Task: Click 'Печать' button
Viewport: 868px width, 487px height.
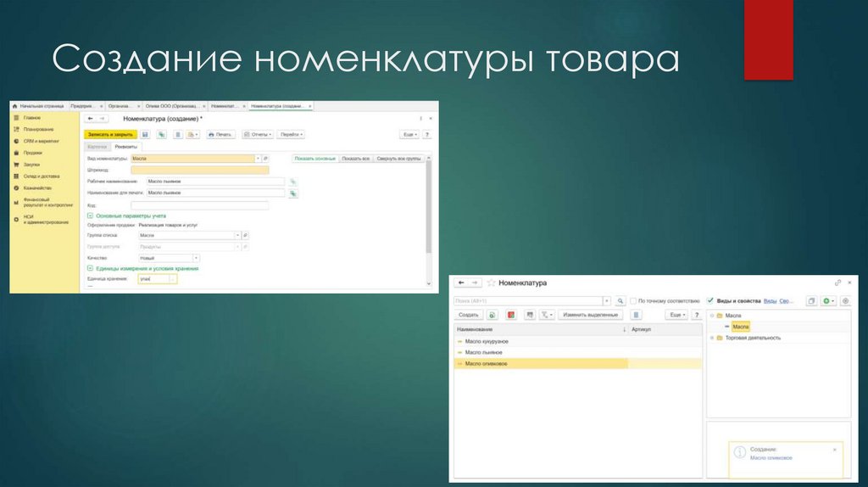Action: coord(220,135)
